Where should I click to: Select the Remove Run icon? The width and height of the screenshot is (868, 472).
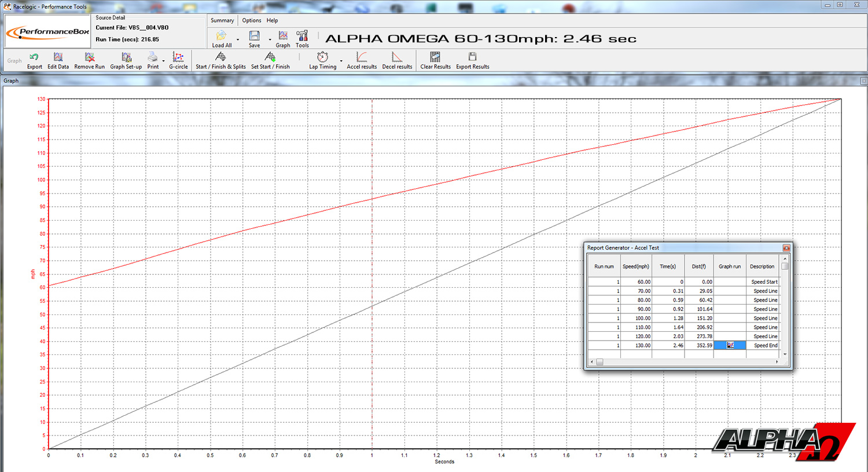[90, 61]
